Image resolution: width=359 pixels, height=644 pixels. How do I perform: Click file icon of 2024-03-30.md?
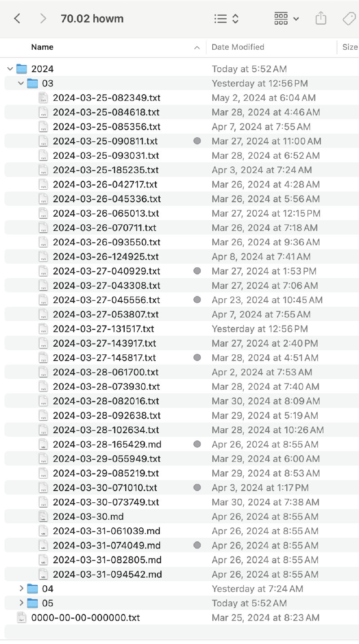click(43, 517)
